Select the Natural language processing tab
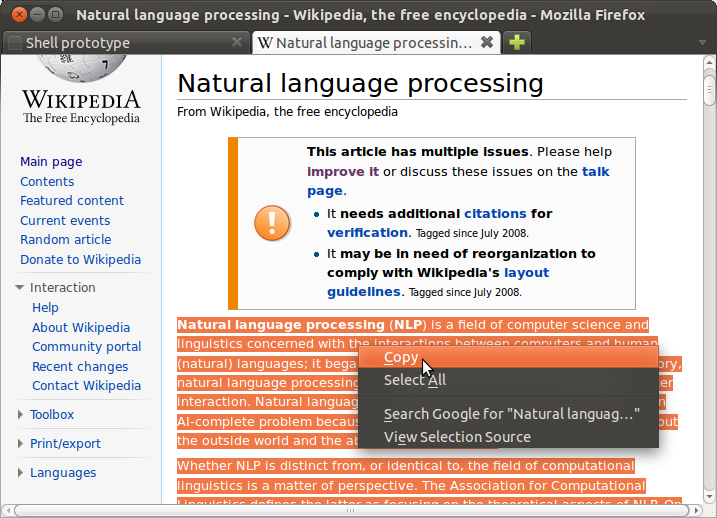717x518 pixels. tap(376, 43)
